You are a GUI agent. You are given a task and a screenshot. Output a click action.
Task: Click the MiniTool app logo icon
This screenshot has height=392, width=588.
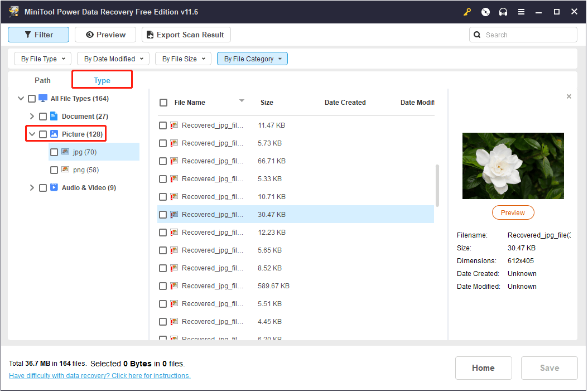[14, 12]
